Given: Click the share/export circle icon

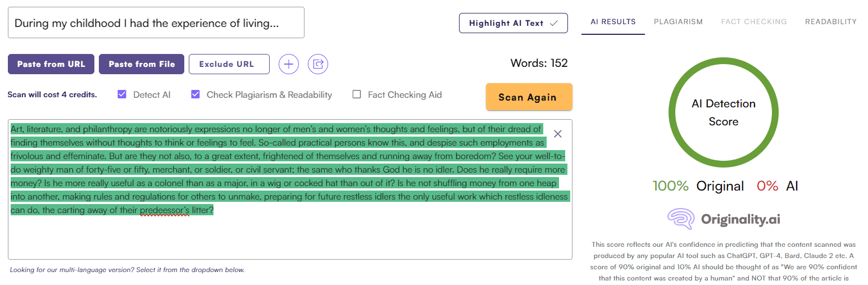Looking at the screenshot, I should tap(319, 64).
